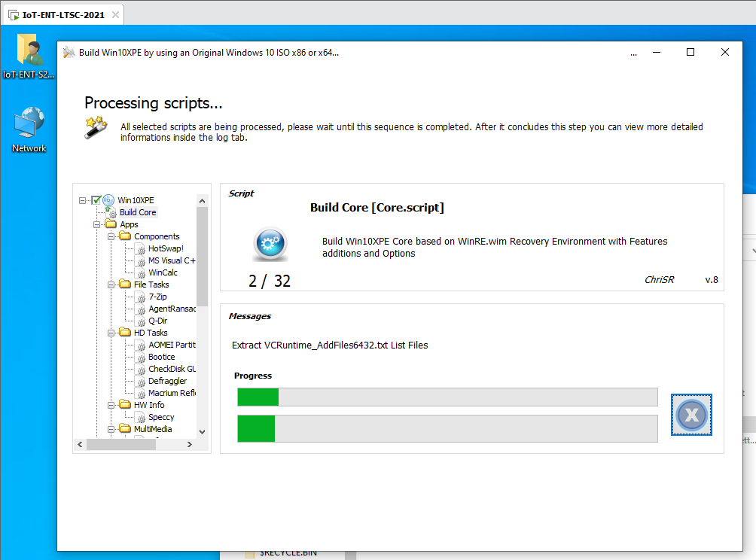Click the tree horizontal scrollbar thumb
Screen dimensions: 756x560
(x=121, y=444)
